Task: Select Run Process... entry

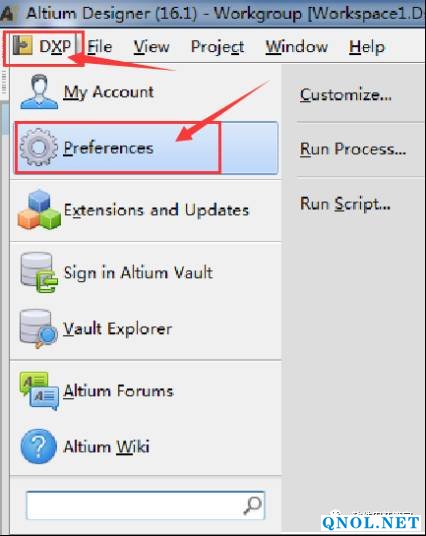Action: pyautogui.click(x=353, y=149)
